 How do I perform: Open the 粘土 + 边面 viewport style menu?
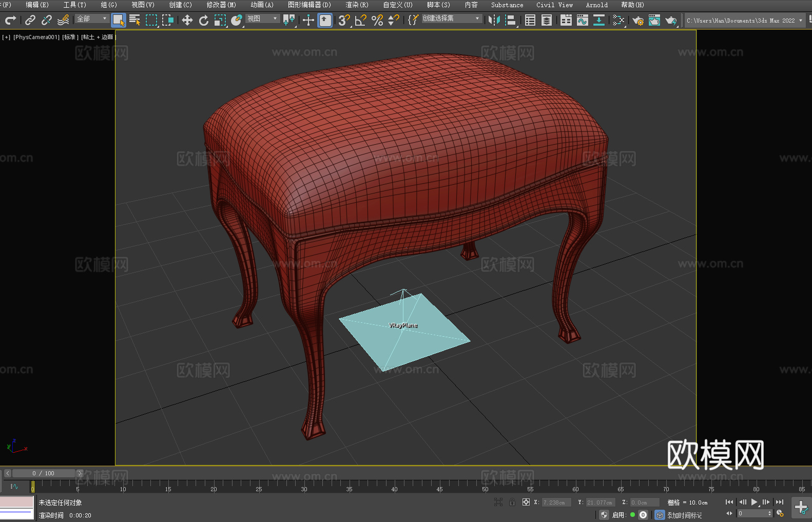[98, 37]
